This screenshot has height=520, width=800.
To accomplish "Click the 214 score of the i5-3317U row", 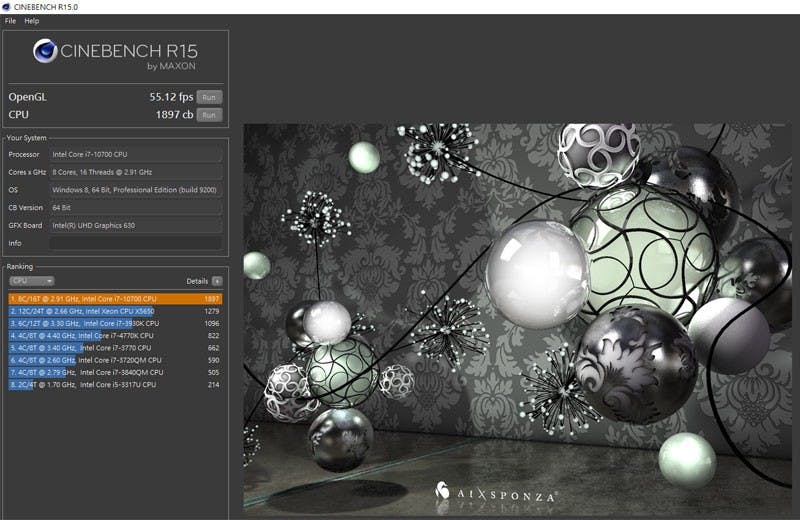I will coord(214,384).
